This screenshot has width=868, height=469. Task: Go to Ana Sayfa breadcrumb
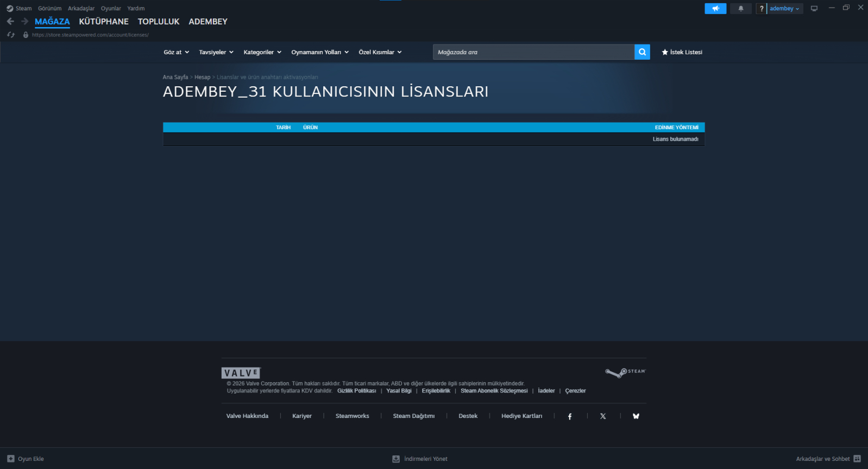175,77
